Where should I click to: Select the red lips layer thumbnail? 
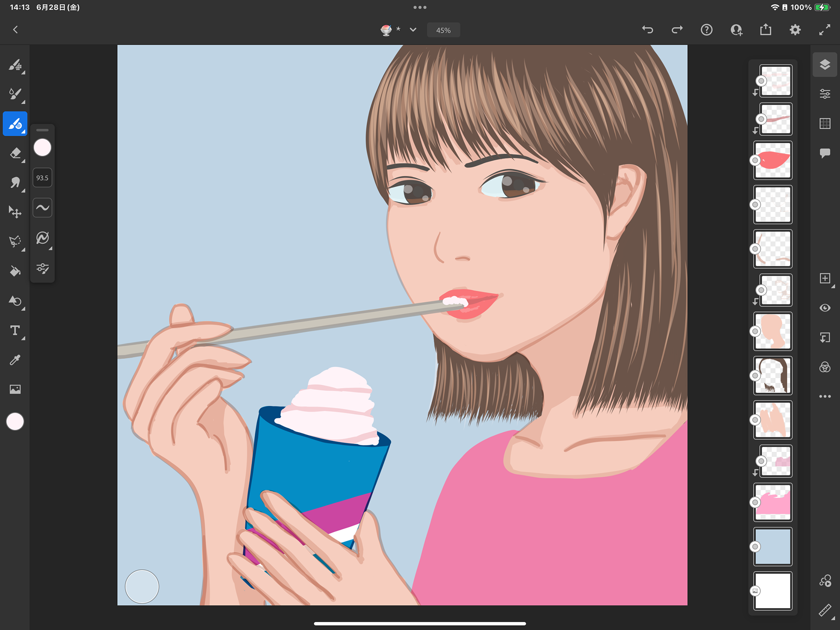773,160
